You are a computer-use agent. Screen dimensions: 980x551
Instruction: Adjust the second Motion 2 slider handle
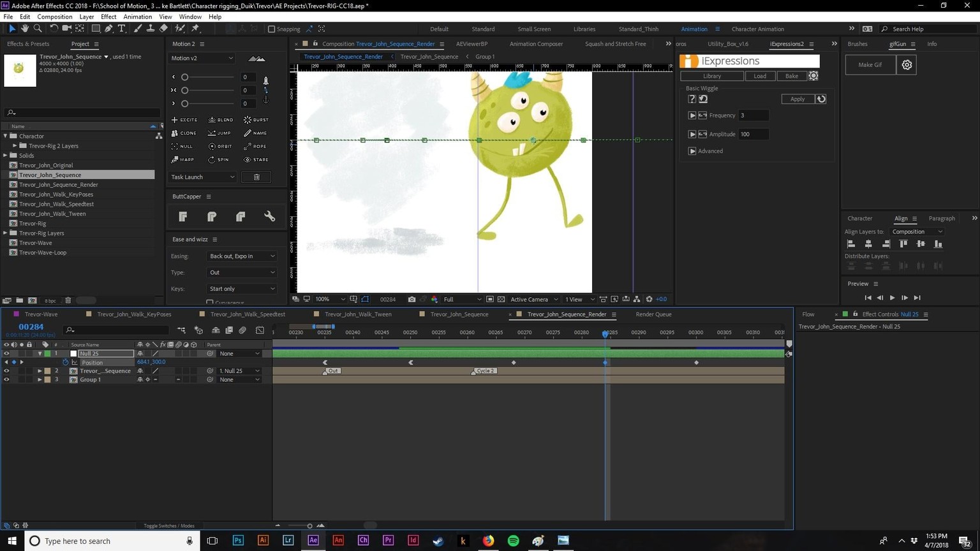point(184,90)
